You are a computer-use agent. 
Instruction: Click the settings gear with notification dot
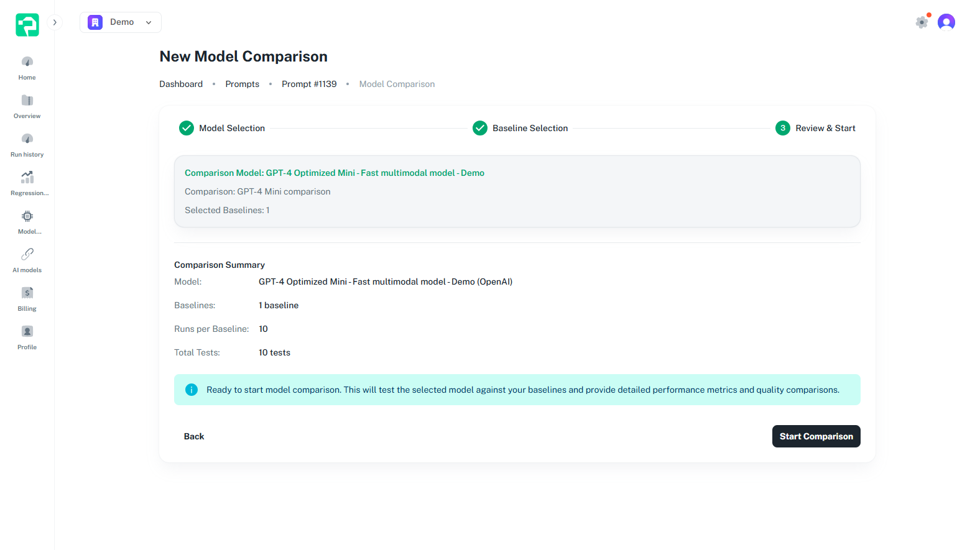coord(922,22)
